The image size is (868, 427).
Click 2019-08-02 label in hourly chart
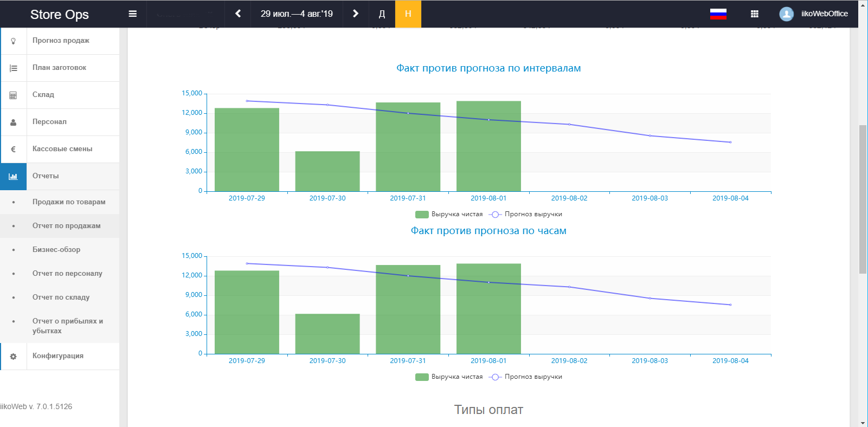[569, 361]
